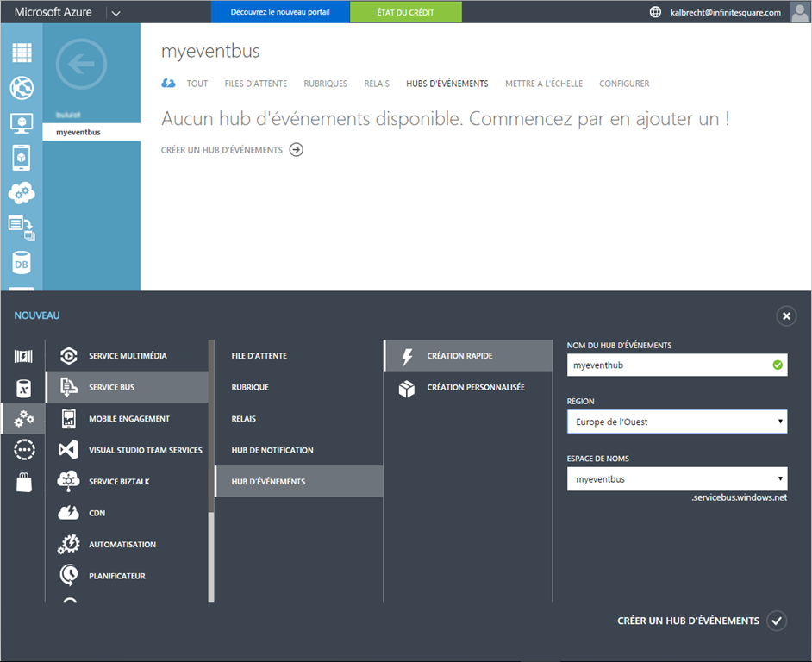Screen dimensions: 812x662
Task: Click the Nom du hub d'événements field
Action: tap(677, 365)
